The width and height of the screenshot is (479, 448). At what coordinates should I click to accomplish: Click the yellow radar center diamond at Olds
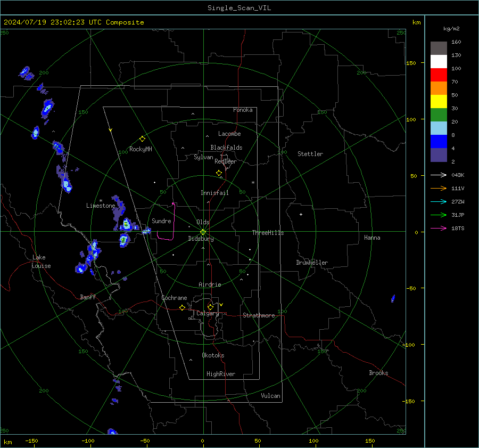(203, 232)
